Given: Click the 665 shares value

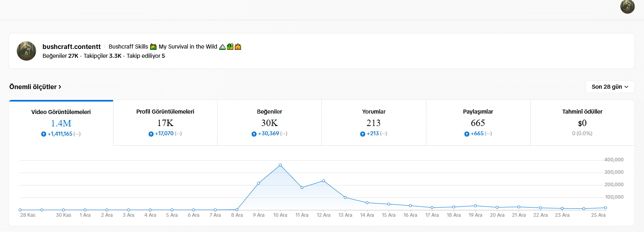Looking at the screenshot, I should (478, 123).
